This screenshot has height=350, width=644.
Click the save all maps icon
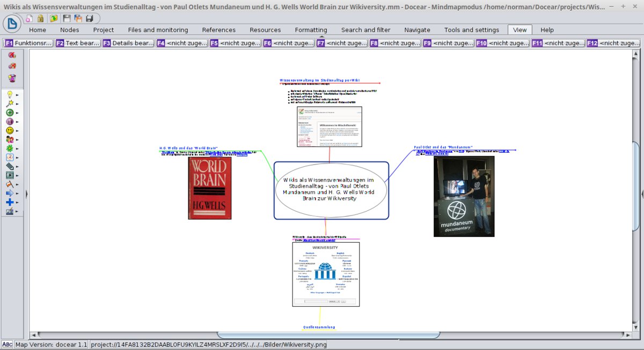(x=90, y=18)
